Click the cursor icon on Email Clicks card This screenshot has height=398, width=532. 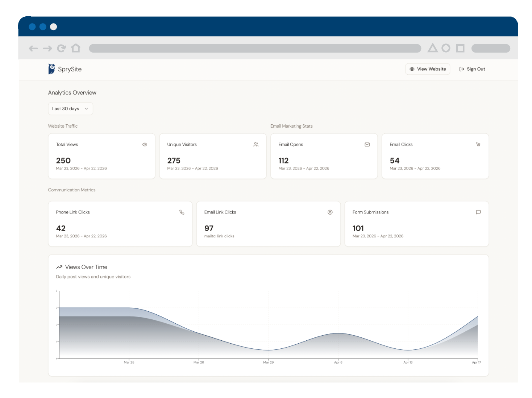[478, 145]
